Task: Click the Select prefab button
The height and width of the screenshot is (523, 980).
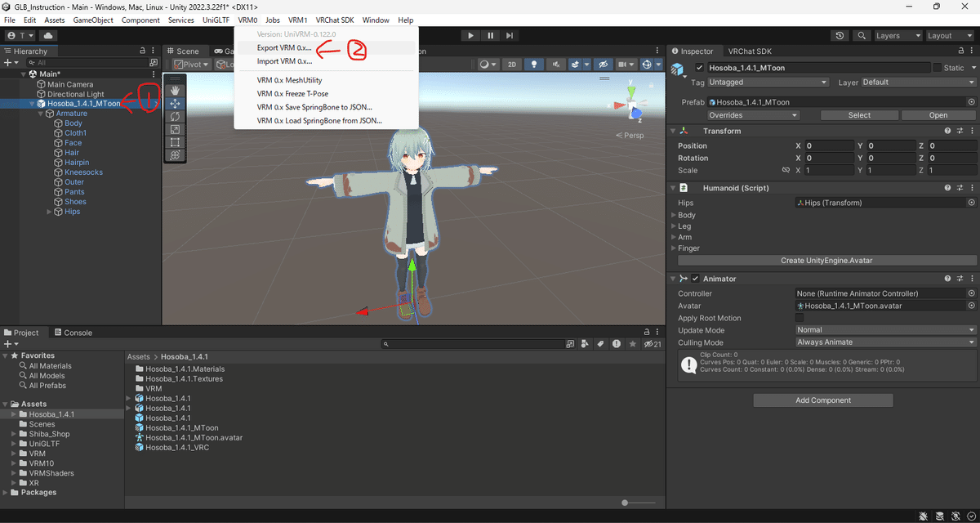Action: (859, 115)
